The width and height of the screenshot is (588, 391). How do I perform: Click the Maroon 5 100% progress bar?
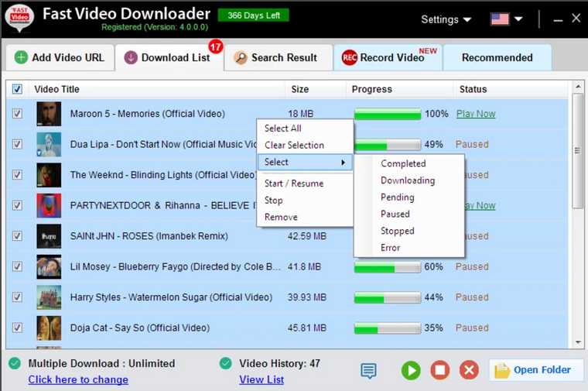pos(388,114)
